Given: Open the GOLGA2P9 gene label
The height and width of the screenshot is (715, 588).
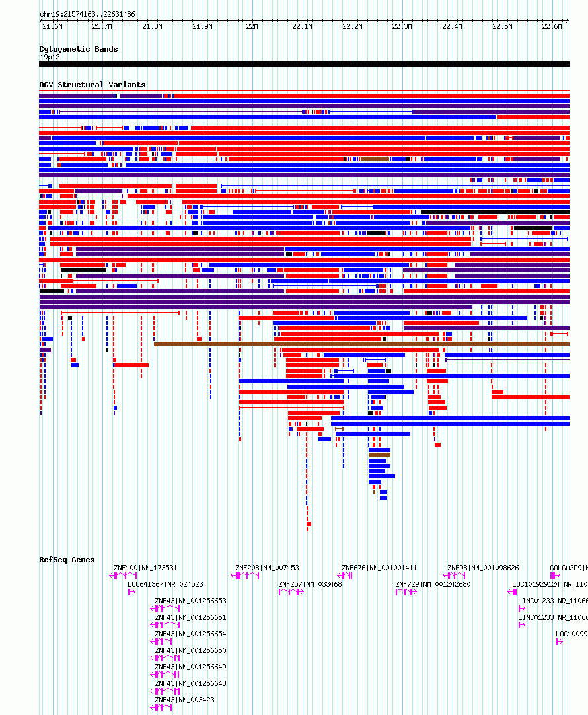Looking at the screenshot, I should (x=568, y=568).
